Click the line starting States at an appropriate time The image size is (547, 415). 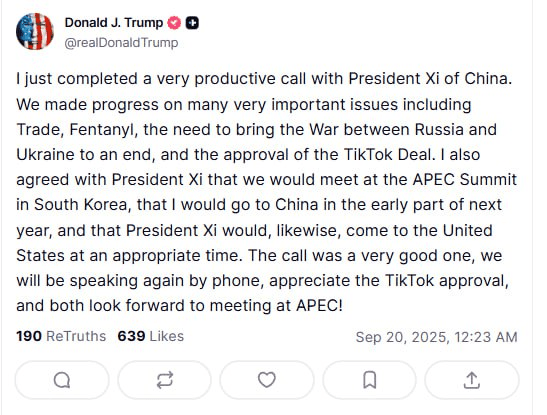(x=259, y=256)
